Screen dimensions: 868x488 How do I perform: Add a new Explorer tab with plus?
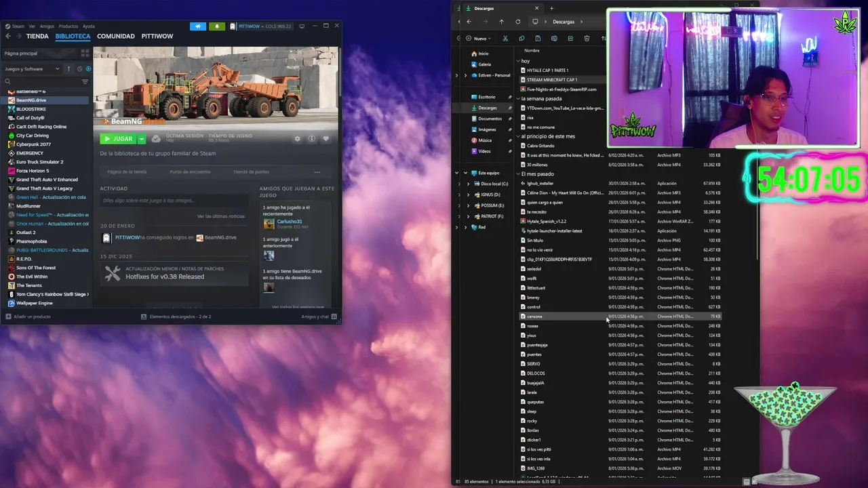click(551, 8)
